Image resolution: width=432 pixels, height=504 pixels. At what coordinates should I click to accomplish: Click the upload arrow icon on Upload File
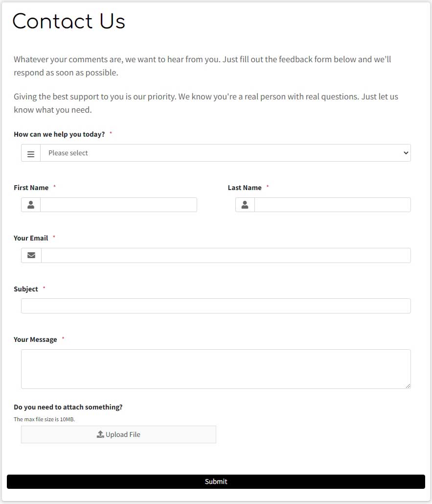click(x=100, y=434)
